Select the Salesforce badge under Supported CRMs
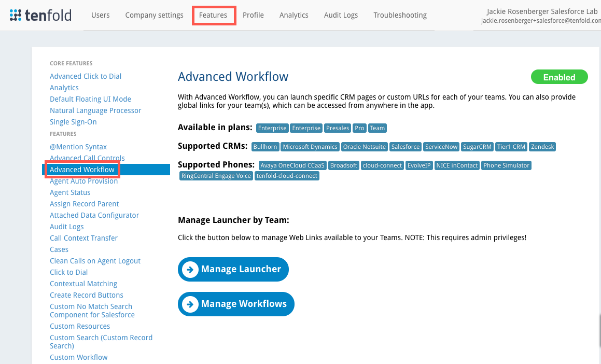This screenshot has width=601, height=364. pyautogui.click(x=405, y=146)
